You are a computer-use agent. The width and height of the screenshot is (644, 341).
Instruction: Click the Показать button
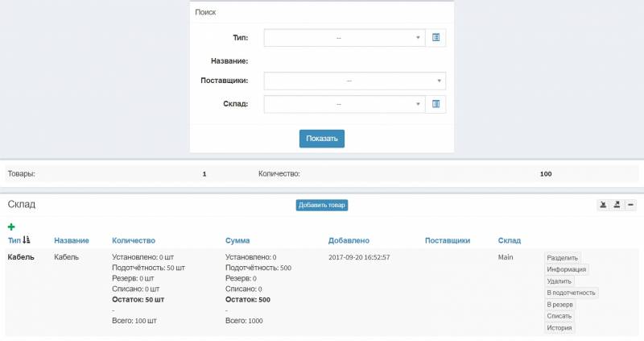coord(321,139)
